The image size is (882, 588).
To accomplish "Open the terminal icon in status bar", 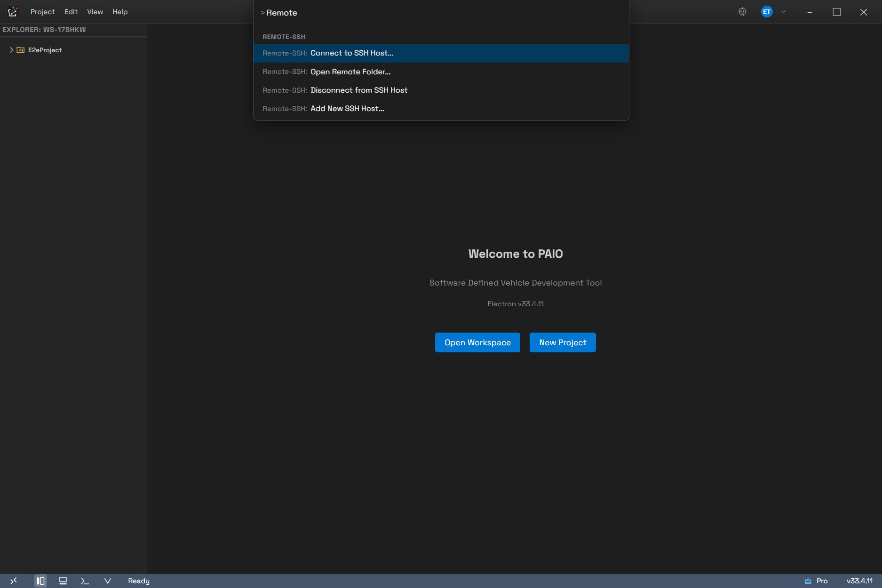I will tap(85, 581).
